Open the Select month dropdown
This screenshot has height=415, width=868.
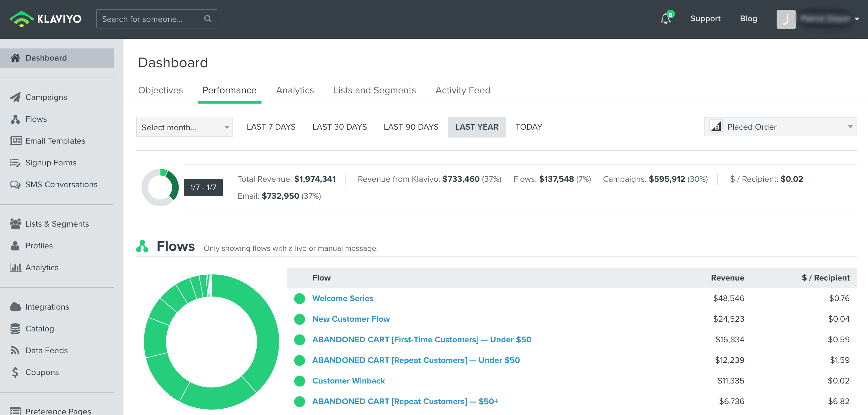coord(184,127)
